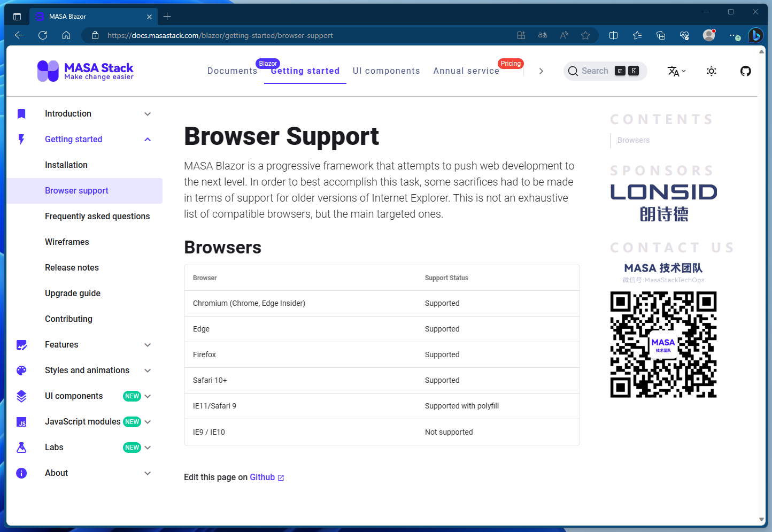Open the Github edit link at page bottom
The width and height of the screenshot is (772, 532).
click(x=263, y=477)
